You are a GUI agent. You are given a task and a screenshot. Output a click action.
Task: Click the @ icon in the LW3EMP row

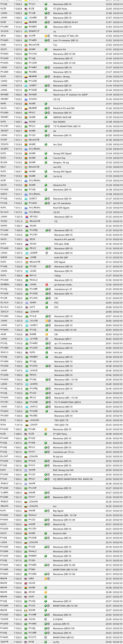point(47,253)
